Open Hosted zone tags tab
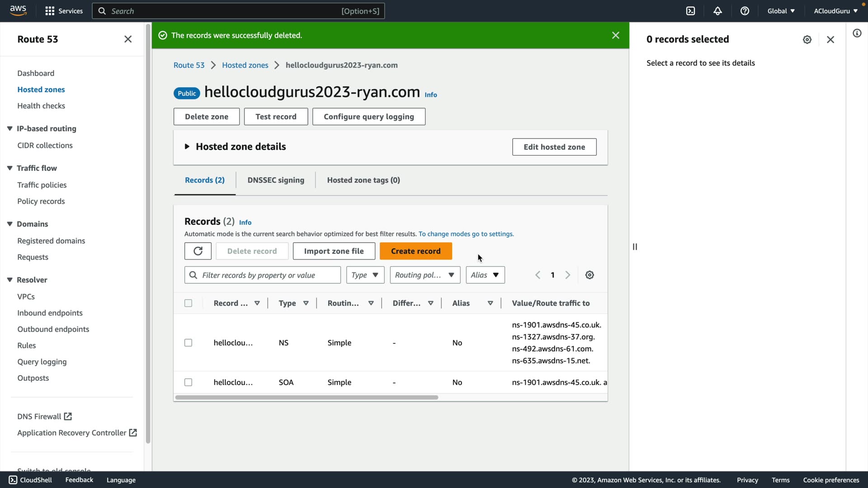Viewport: 868px width, 488px height. (x=363, y=180)
